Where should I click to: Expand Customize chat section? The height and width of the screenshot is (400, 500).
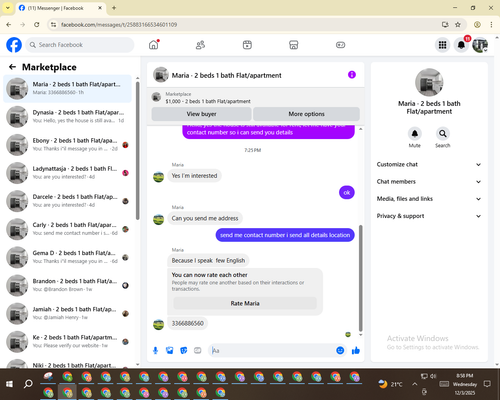pyautogui.click(x=429, y=164)
